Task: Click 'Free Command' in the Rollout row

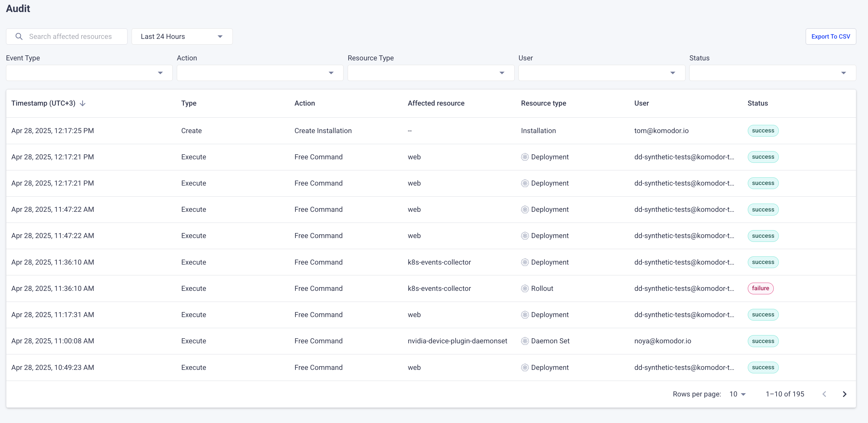Action: [x=319, y=288]
